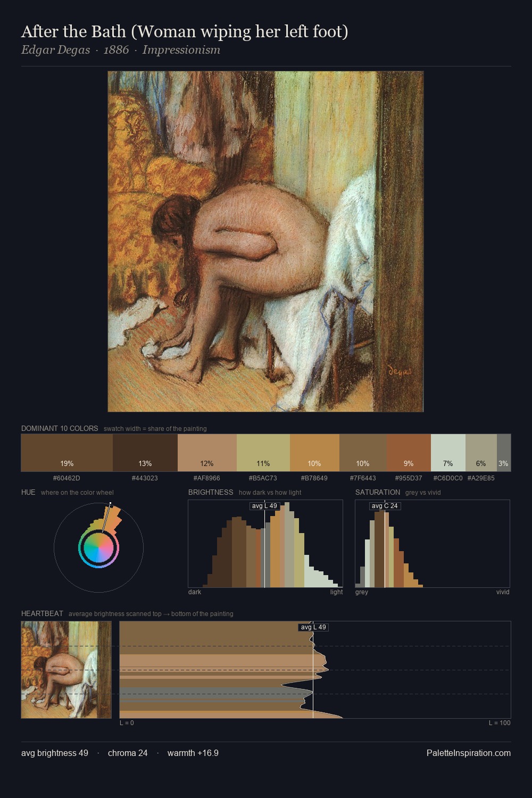This screenshot has height=798, width=532.
Task: Click the 'light' axis label under brightness
Action: pos(337,592)
